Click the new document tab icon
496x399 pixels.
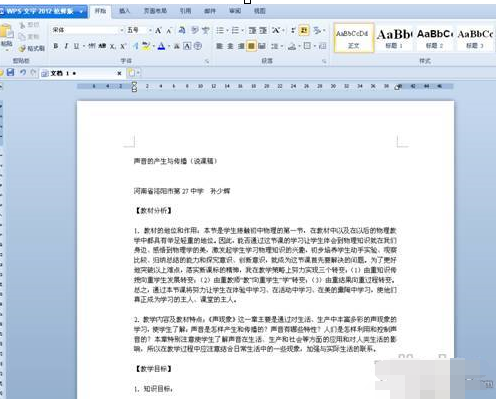pyautogui.click(x=132, y=73)
